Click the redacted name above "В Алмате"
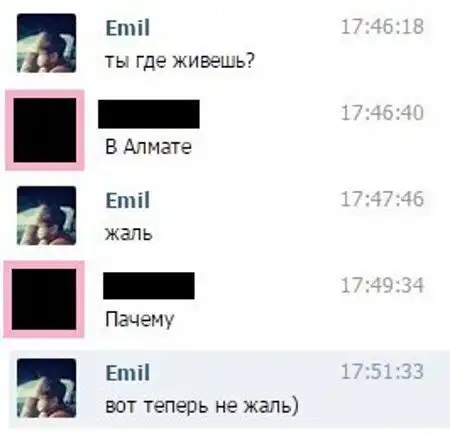This screenshot has height=438, width=450. (x=149, y=114)
